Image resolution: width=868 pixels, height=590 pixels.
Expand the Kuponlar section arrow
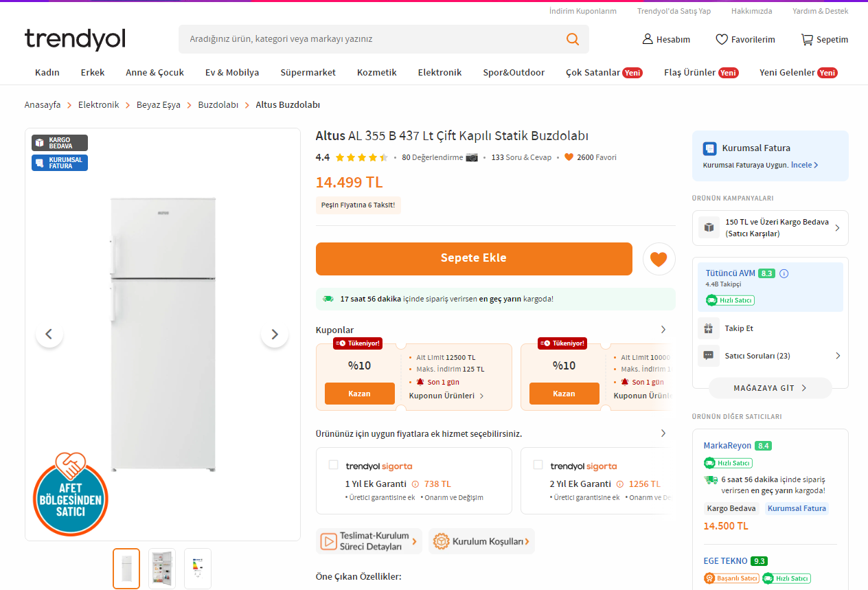click(663, 330)
